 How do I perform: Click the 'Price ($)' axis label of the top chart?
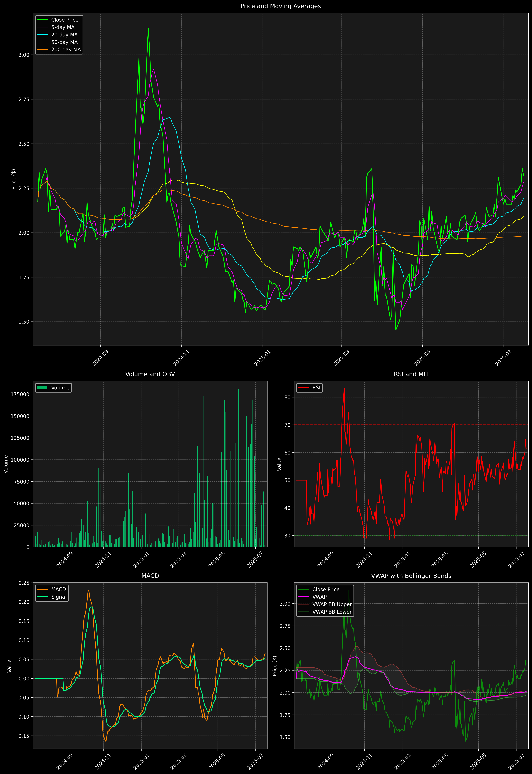[14, 179]
